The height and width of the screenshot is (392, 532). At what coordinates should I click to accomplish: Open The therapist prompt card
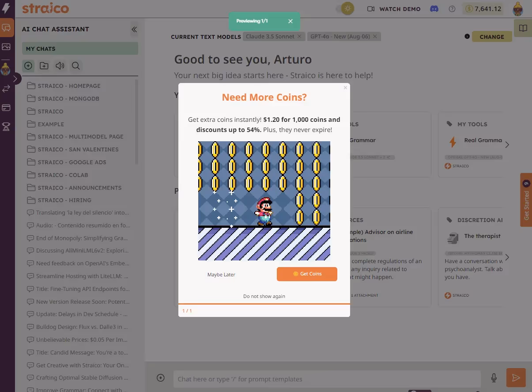pos(471,257)
